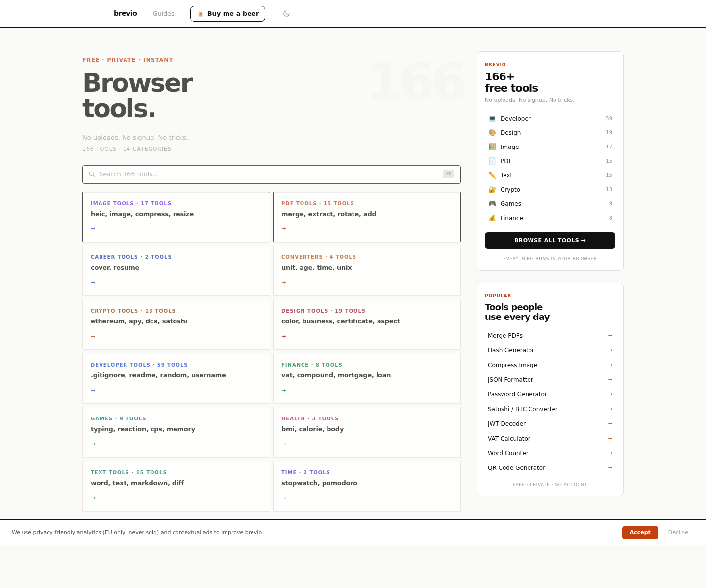Click the Design palette icon

(x=492, y=133)
